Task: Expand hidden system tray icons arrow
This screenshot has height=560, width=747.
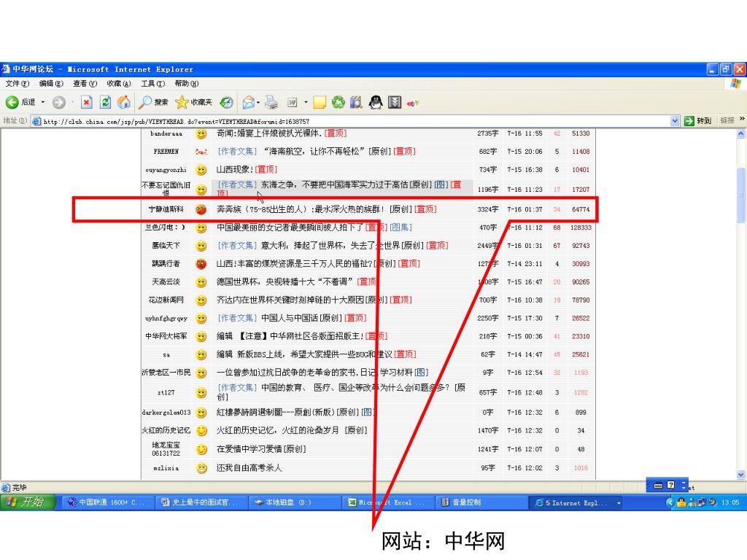Action: click(x=670, y=502)
